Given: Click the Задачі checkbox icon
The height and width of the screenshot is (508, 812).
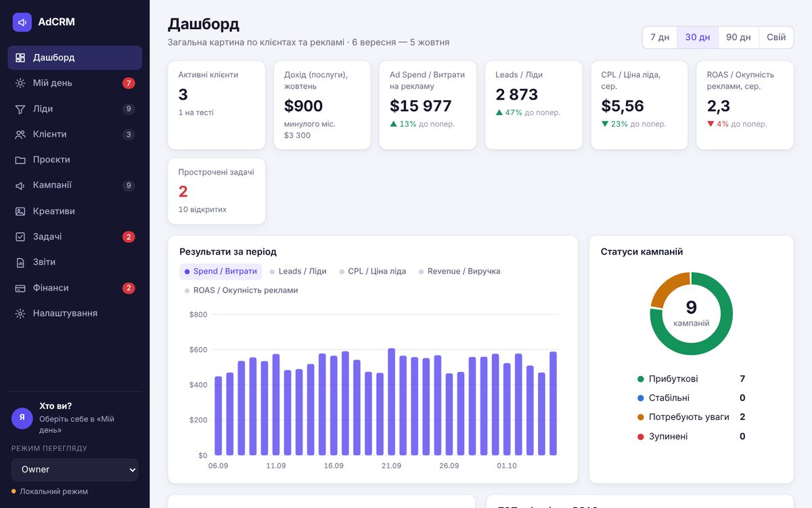Looking at the screenshot, I should click(x=20, y=236).
